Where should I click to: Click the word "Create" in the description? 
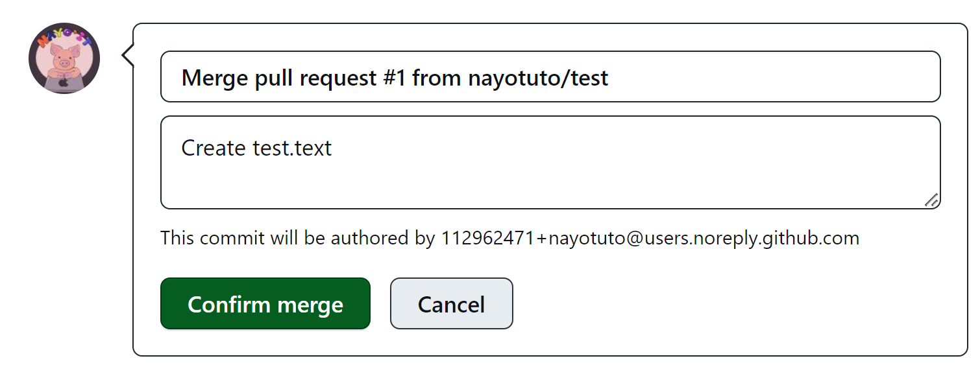(213, 148)
